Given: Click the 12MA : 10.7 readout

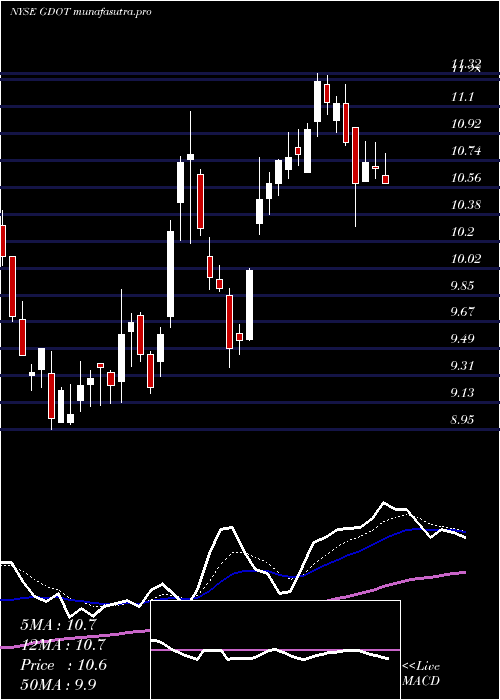Looking at the screenshot, I should (62, 645).
